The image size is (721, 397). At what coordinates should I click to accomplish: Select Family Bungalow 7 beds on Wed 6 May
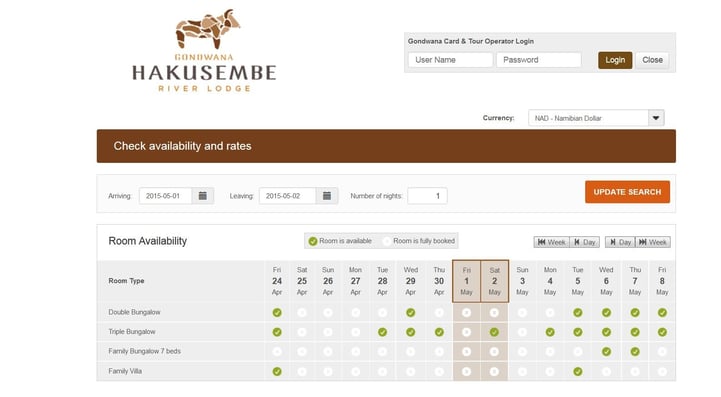607,352
